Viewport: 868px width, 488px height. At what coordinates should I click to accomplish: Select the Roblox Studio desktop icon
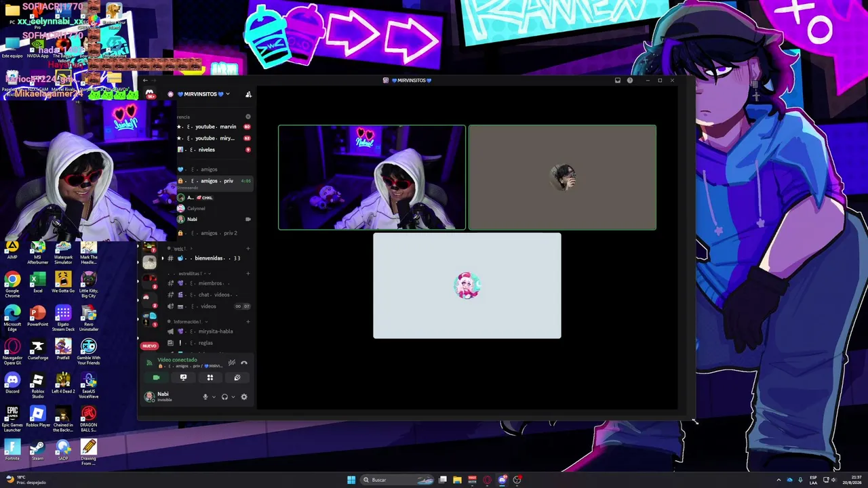click(x=38, y=386)
